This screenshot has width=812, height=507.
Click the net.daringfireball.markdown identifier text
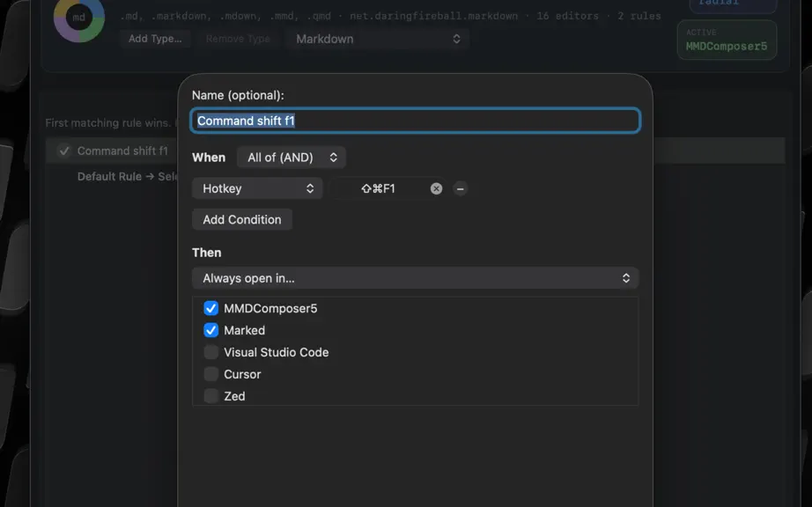433,16
